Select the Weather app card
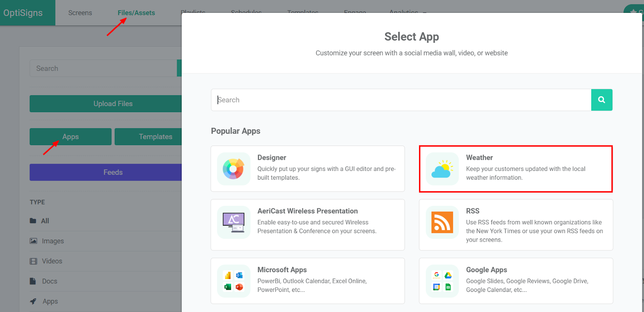This screenshot has width=644, height=312. (516, 169)
